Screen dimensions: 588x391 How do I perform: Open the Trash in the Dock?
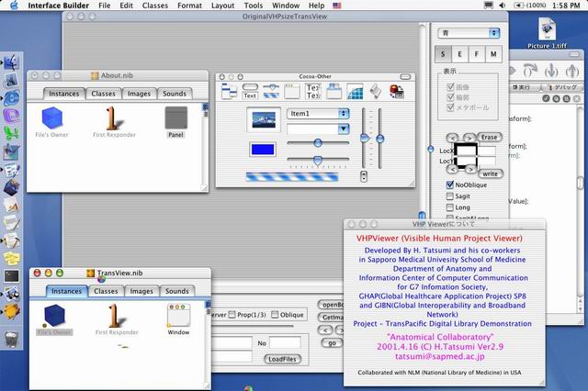11,339
